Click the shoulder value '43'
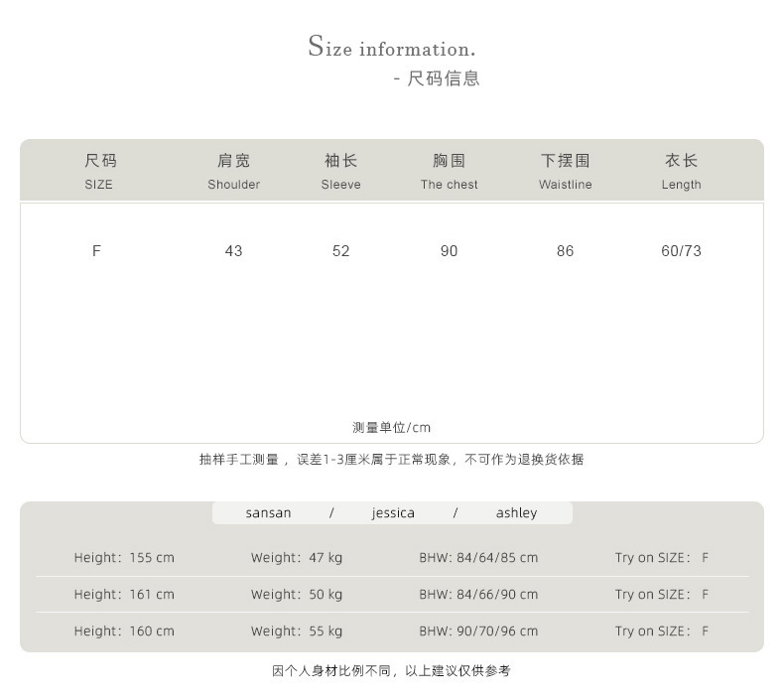Viewport: 784px width, 700px height. point(233,250)
